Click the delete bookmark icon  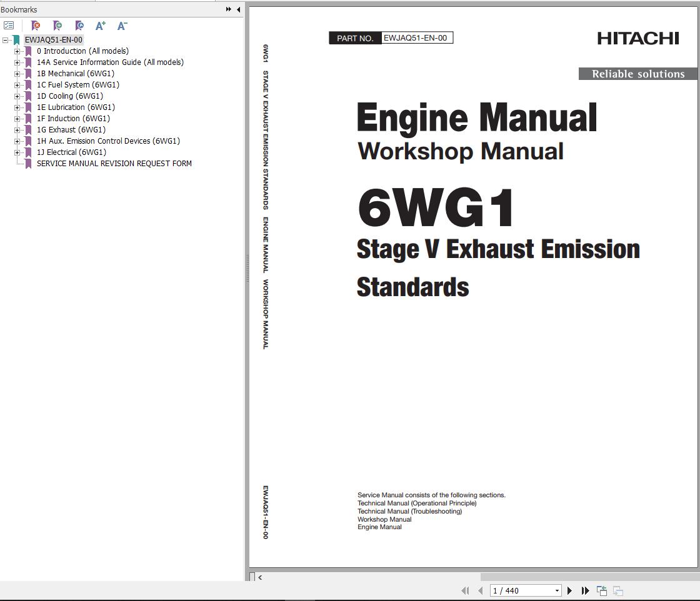click(x=35, y=26)
